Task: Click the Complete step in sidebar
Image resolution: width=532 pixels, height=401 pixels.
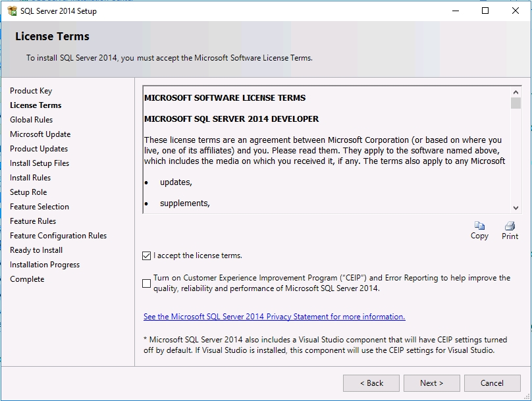Action: [x=27, y=279]
